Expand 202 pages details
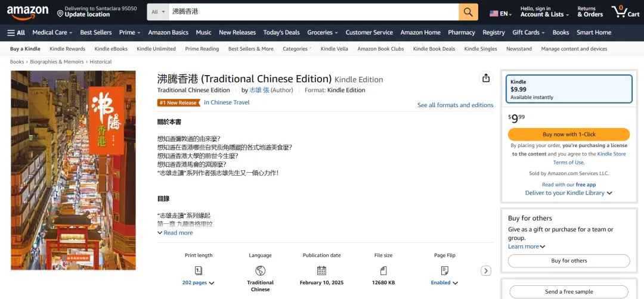 [199, 282]
